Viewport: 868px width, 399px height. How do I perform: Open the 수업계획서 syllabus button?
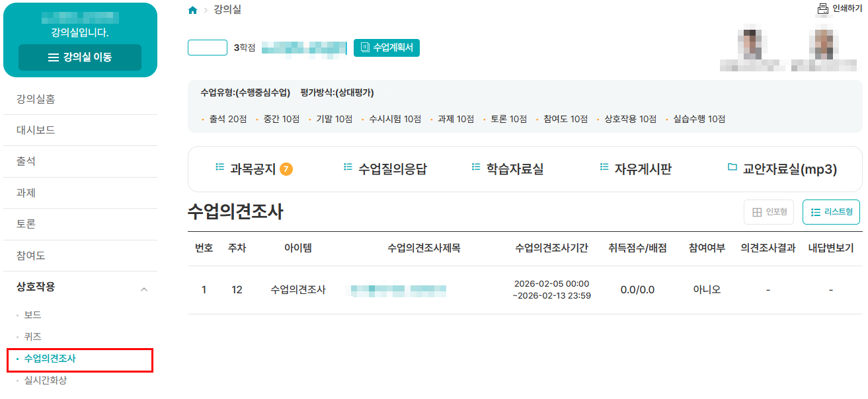coord(387,48)
